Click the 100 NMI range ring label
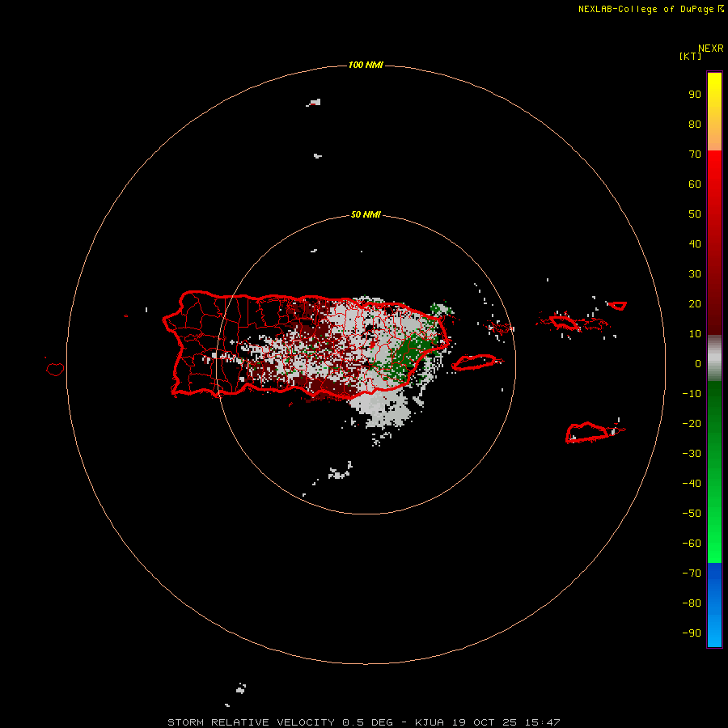Screen dimensions: 728x728 point(366,65)
